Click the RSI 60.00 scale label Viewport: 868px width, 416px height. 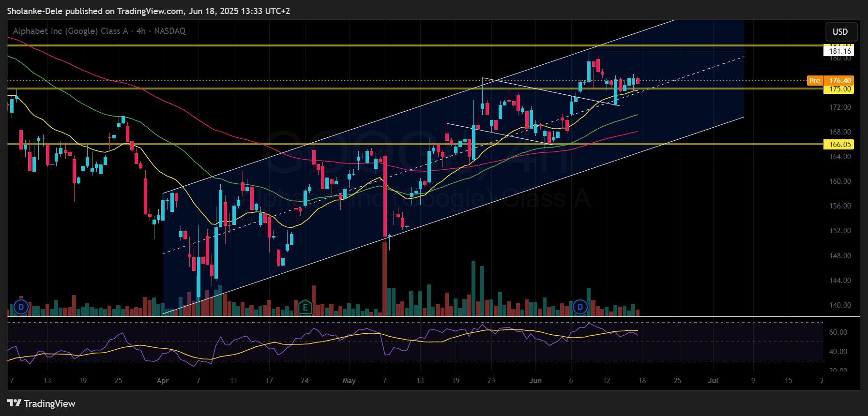838,332
